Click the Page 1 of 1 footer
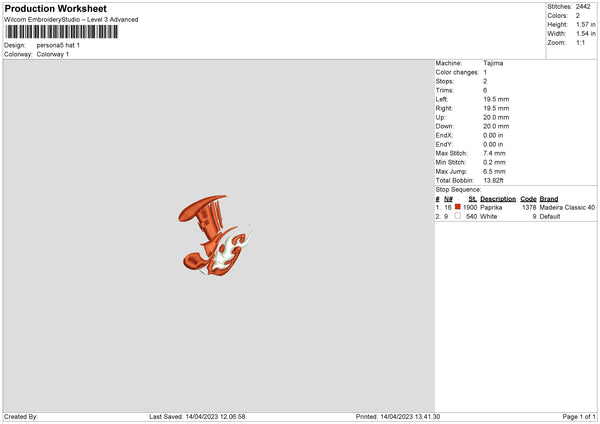600x424 pixels. click(579, 417)
